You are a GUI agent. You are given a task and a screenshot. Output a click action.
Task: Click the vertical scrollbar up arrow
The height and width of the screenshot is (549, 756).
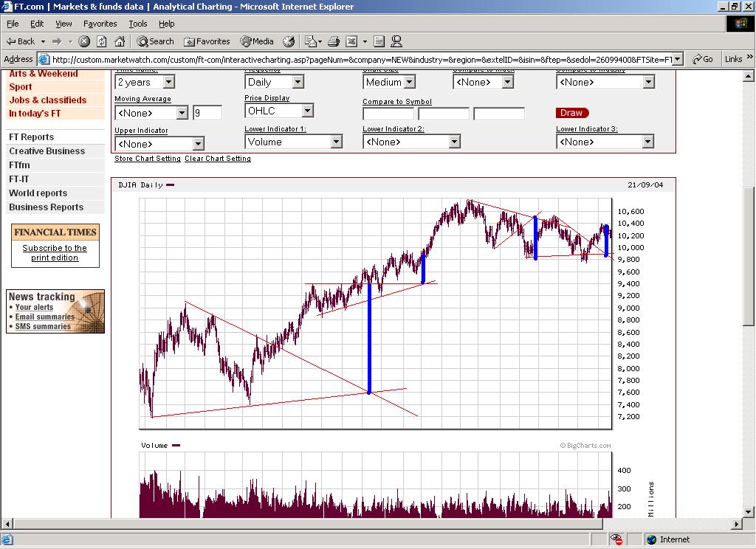pyautogui.click(x=749, y=76)
